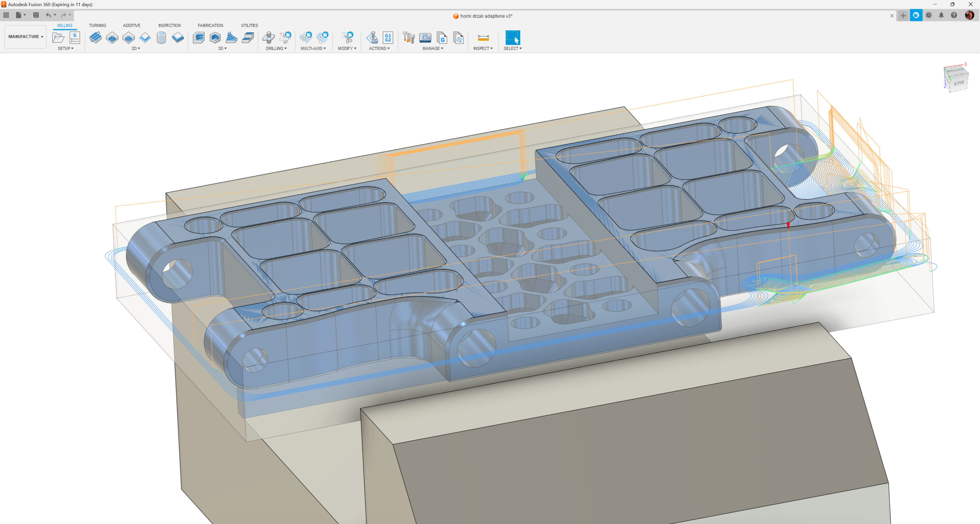Open the Machine Library icon

(x=425, y=38)
